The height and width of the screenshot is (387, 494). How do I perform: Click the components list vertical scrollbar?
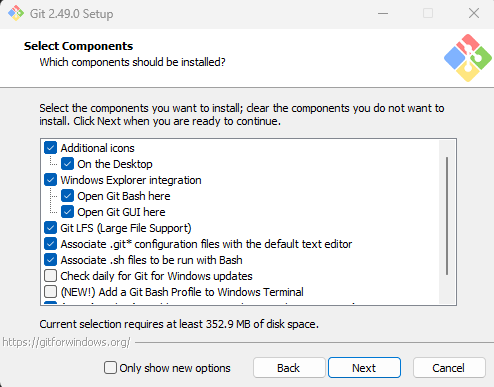point(447,216)
